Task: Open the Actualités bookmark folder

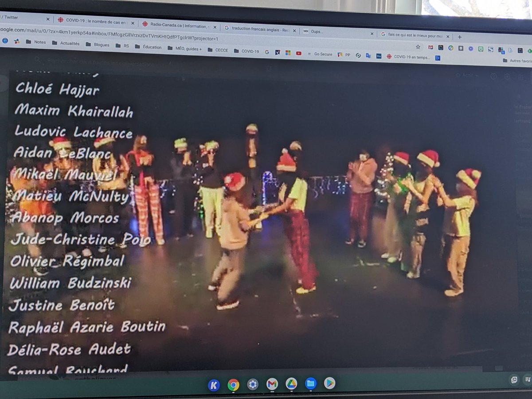Action: click(x=66, y=43)
